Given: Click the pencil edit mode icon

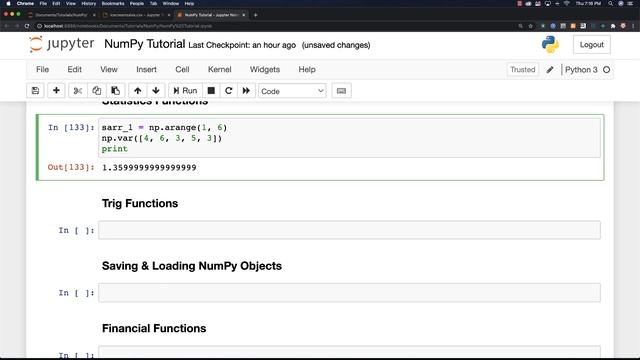Looking at the screenshot, I should coord(550,69).
